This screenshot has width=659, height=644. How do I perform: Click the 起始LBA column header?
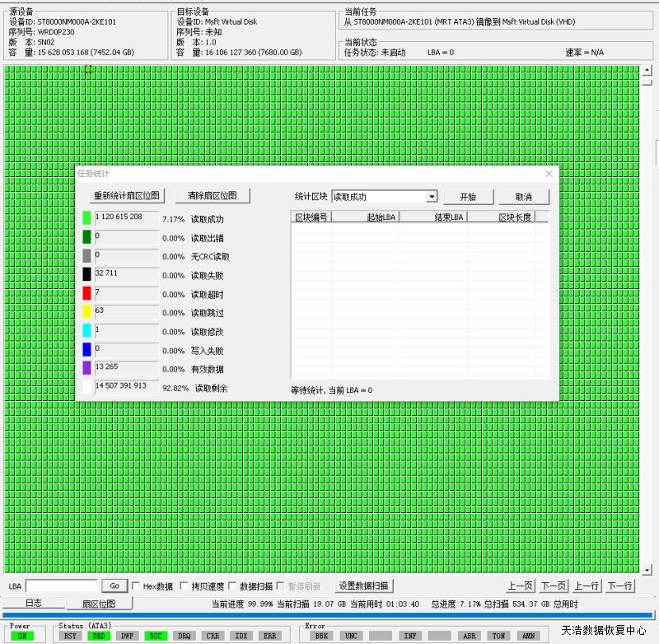click(x=366, y=217)
